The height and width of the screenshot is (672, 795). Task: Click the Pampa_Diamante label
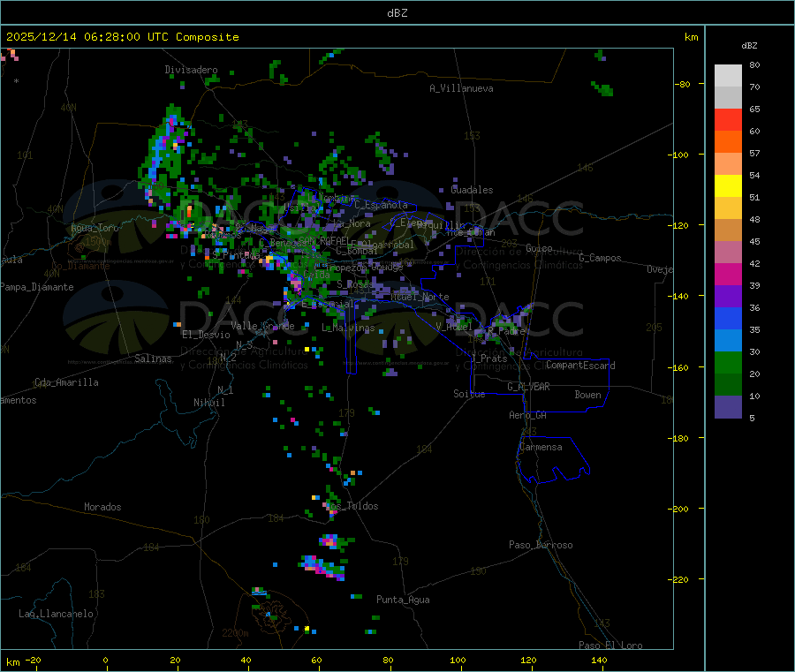(x=37, y=287)
